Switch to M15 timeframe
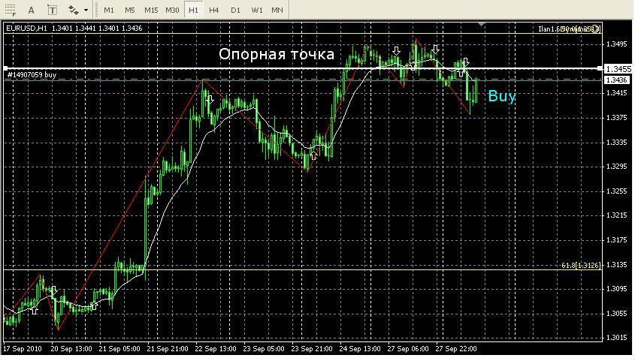 (151, 10)
